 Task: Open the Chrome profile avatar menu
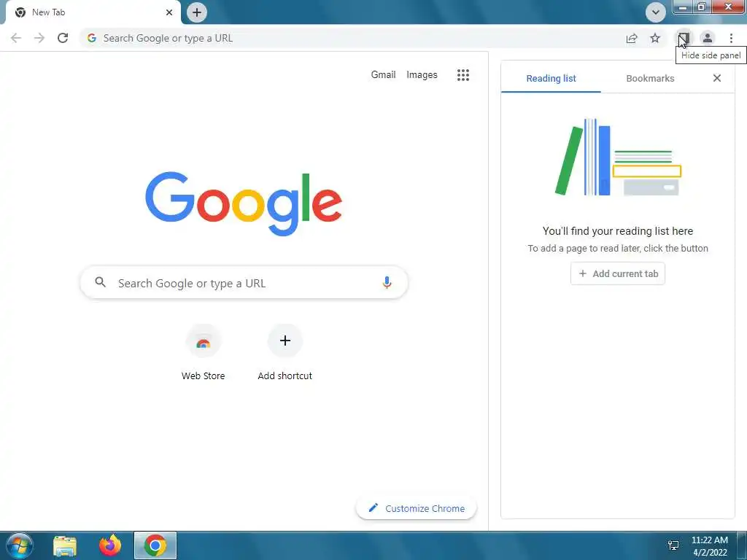pyautogui.click(x=708, y=38)
